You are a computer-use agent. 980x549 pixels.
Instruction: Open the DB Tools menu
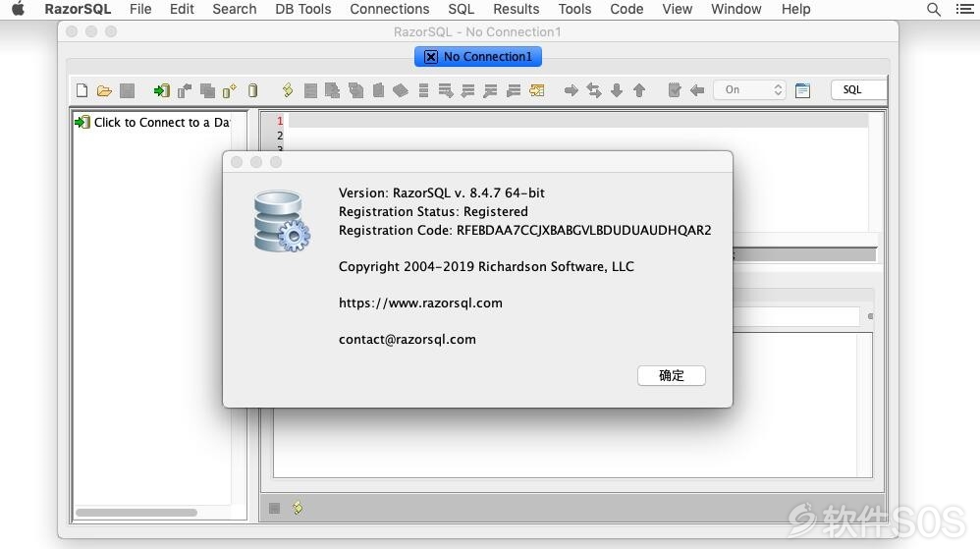coord(303,10)
